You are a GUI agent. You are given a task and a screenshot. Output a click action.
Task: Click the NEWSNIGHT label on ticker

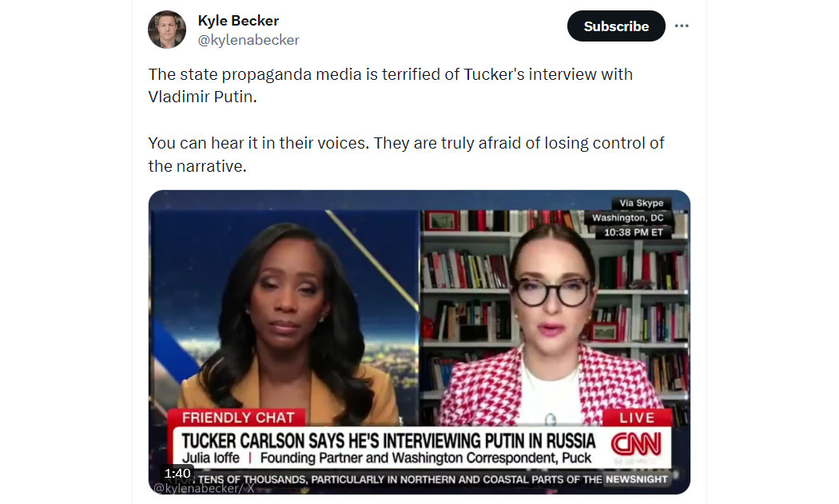point(637,479)
